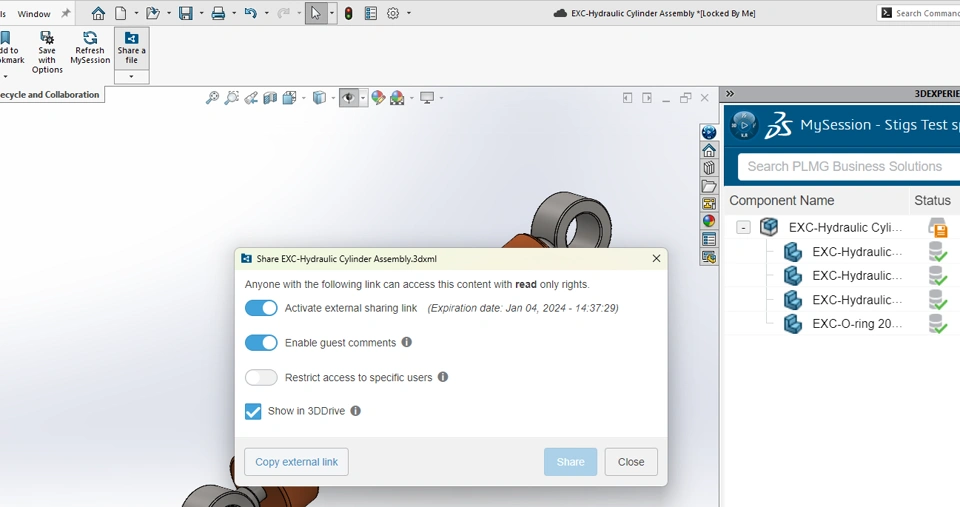This screenshot has width=960, height=507.
Task: Save the document with the floppy disk icon
Action: (x=186, y=13)
